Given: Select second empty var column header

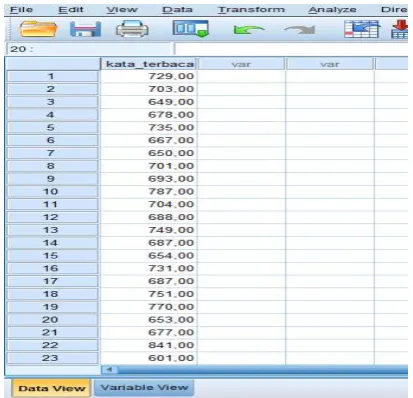Looking at the screenshot, I should [x=330, y=64].
